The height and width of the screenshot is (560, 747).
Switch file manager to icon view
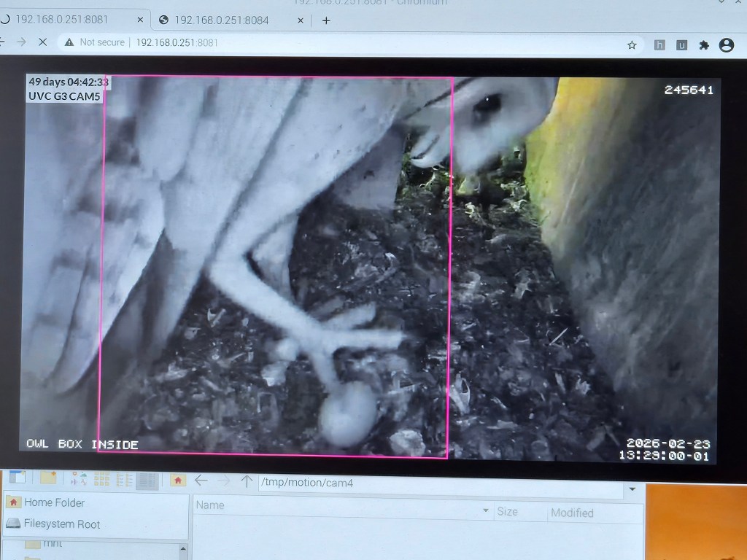click(x=101, y=480)
